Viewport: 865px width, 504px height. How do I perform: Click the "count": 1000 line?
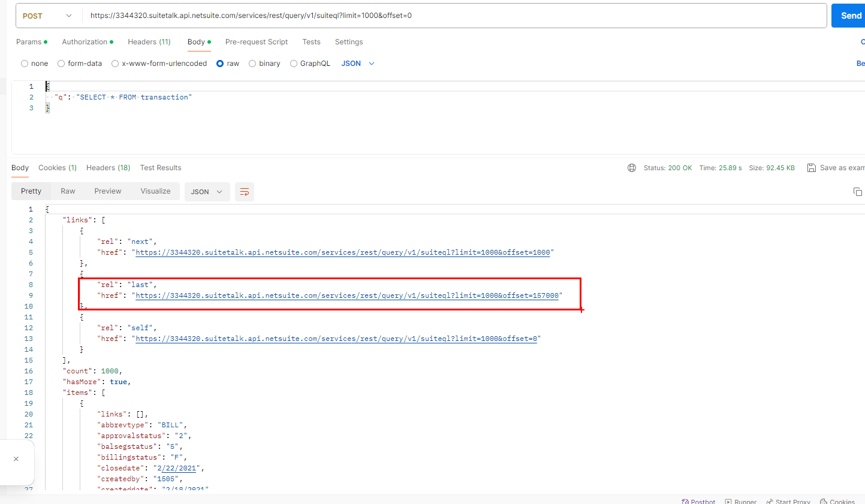click(x=92, y=371)
